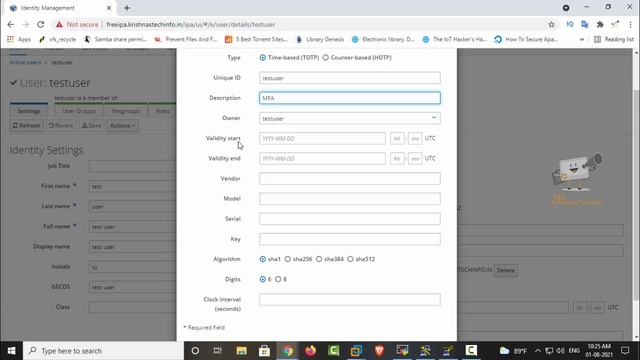
Task: Open the Settings tab of testuser
Action: 29,111
